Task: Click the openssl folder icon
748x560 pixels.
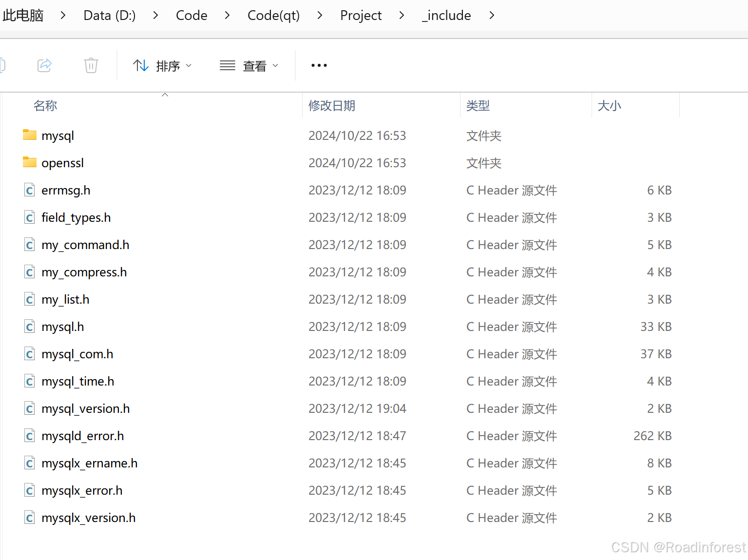Action: (30, 162)
